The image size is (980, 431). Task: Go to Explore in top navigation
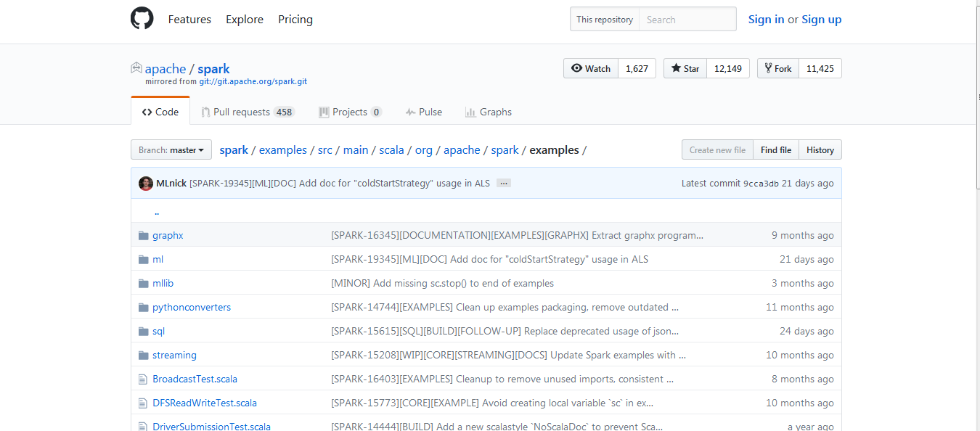pyautogui.click(x=245, y=20)
